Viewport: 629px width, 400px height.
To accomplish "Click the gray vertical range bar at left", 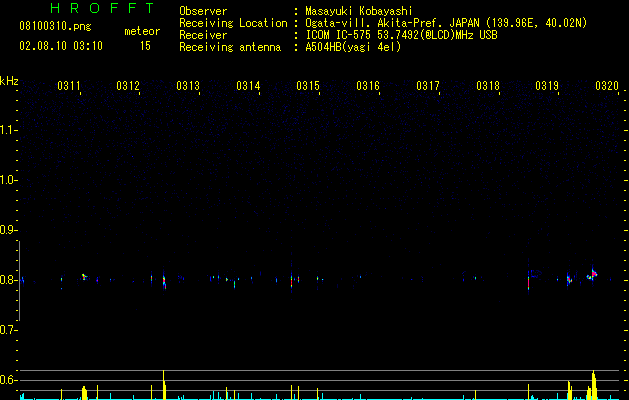I will pos(20,280).
